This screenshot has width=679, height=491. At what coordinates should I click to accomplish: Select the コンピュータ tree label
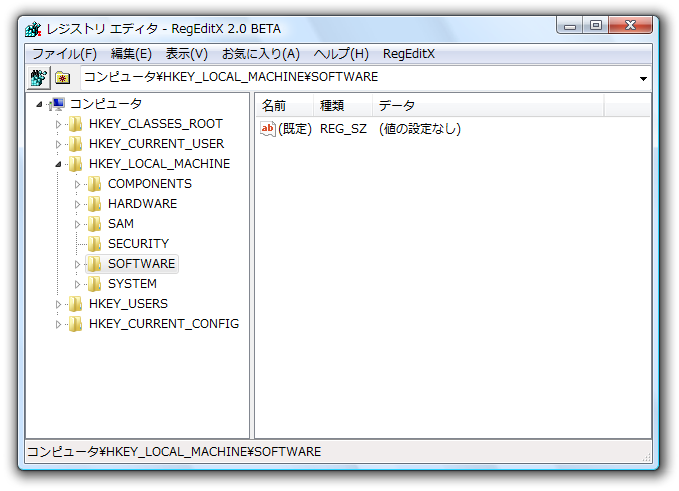click(x=106, y=104)
